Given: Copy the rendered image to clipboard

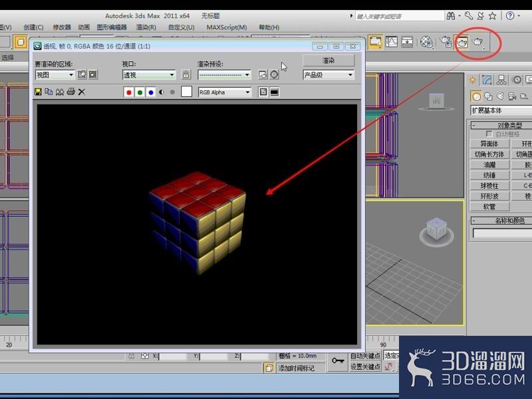Looking at the screenshot, I should (x=49, y=92).
